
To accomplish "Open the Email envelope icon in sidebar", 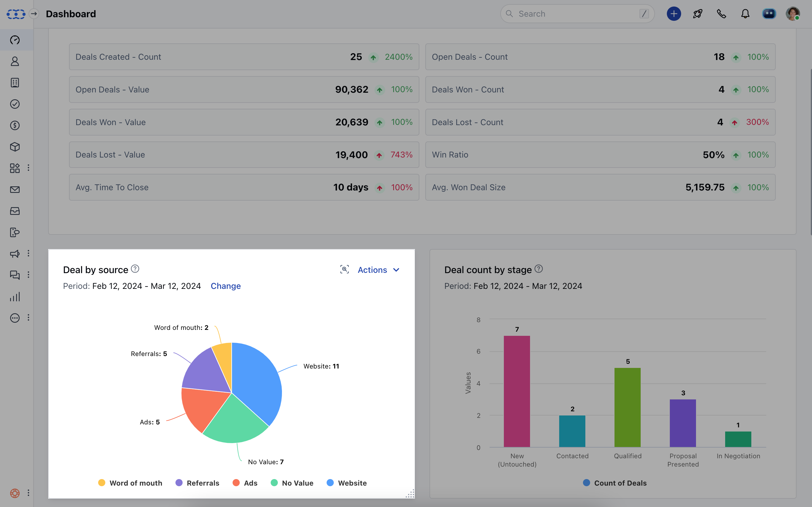I will click(15, 189).
